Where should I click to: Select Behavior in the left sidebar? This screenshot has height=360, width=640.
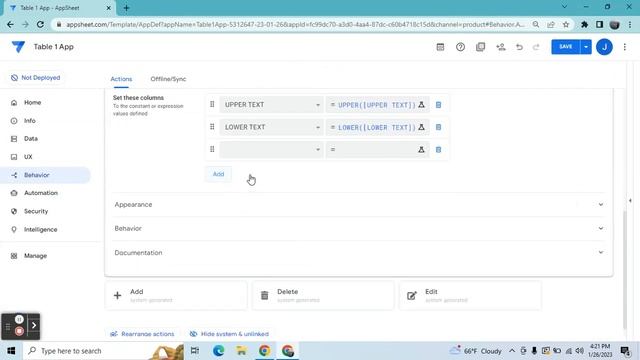pyautogui.click(x=46, y=175)
